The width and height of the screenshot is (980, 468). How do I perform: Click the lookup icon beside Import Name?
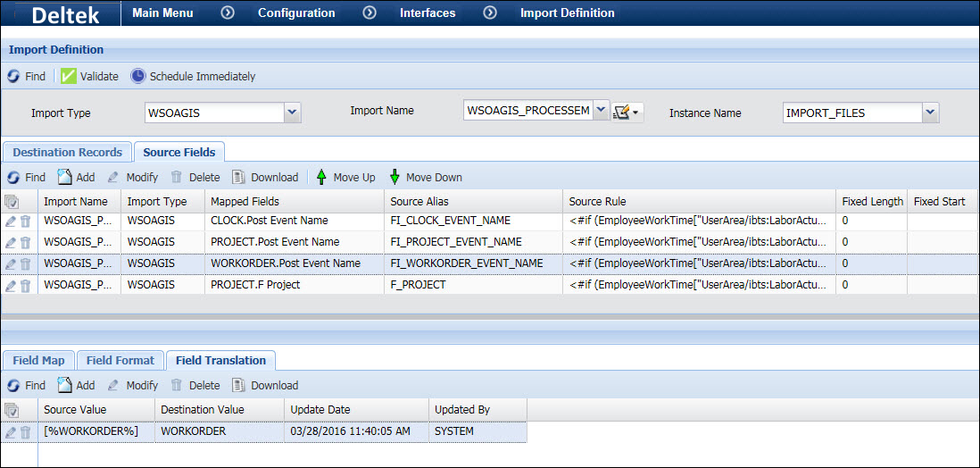click(x=622, y=113)
